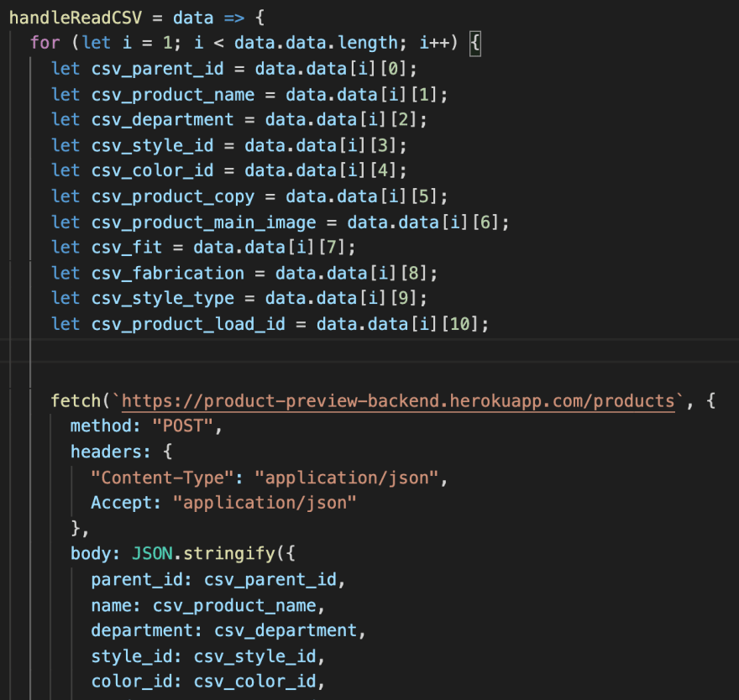Click the index [10] in csv_product_load_id line
This screenshot has height=700, width=739.
460,324
